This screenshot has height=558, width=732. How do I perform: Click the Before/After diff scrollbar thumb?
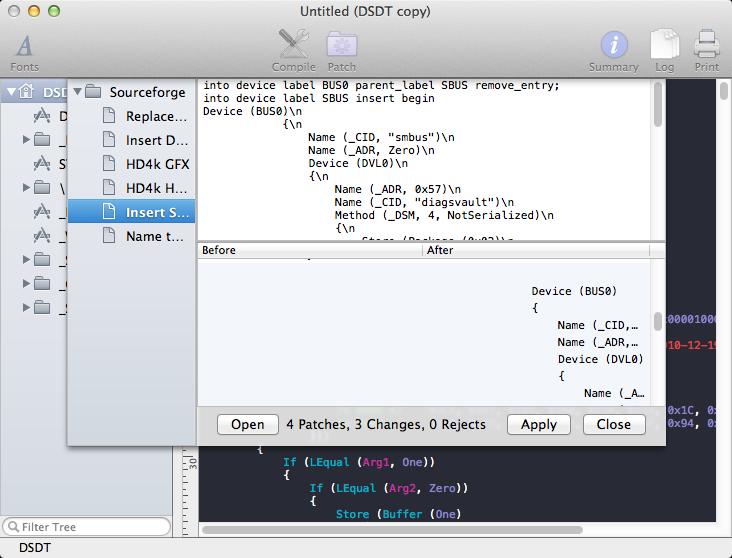point(658,321)
